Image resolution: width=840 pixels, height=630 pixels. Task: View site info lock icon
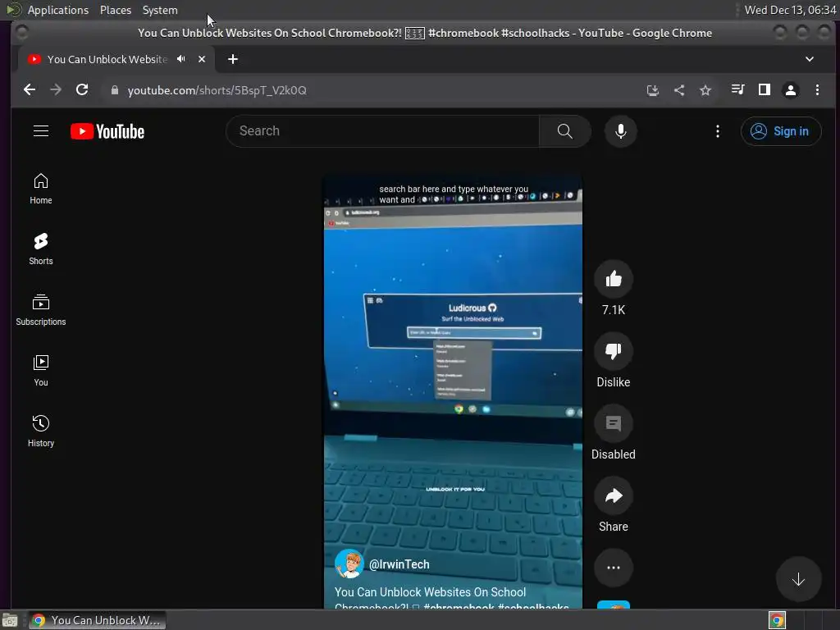114,90
